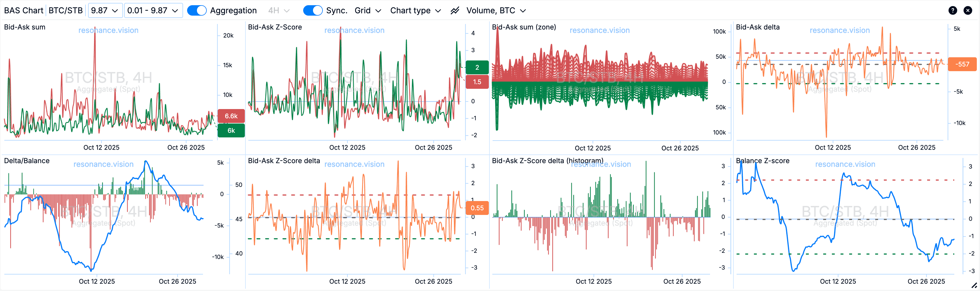Image resolution: width=980 pixels, height=291 pixels.
Task: Toggle the Aggregation switch
Action: point(197,11)
